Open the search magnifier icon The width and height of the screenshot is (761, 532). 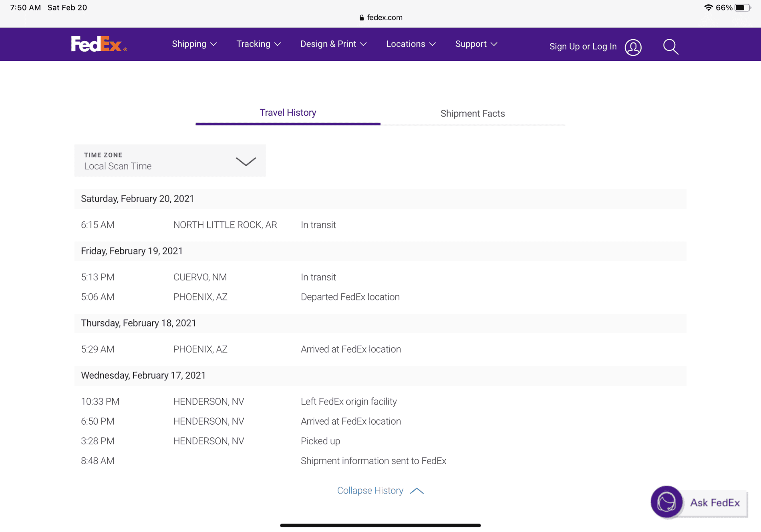(x=670, y=47)
